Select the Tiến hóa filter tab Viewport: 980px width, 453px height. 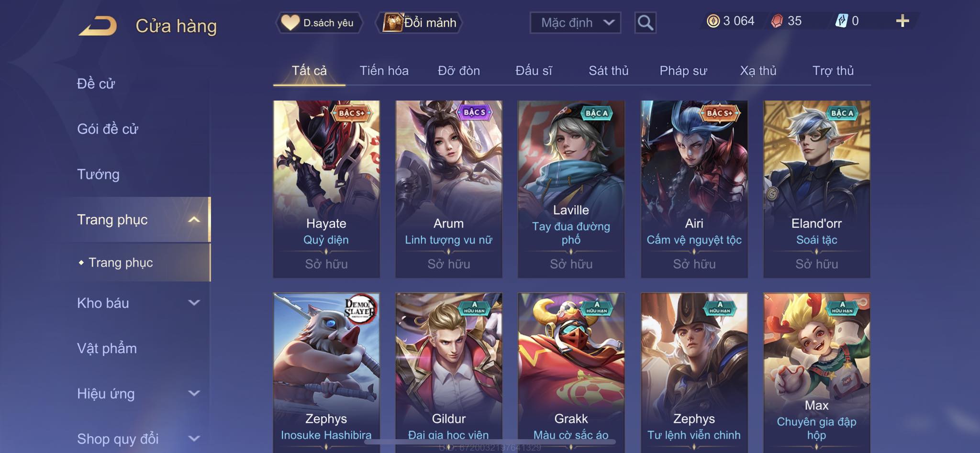coord(384,71)
